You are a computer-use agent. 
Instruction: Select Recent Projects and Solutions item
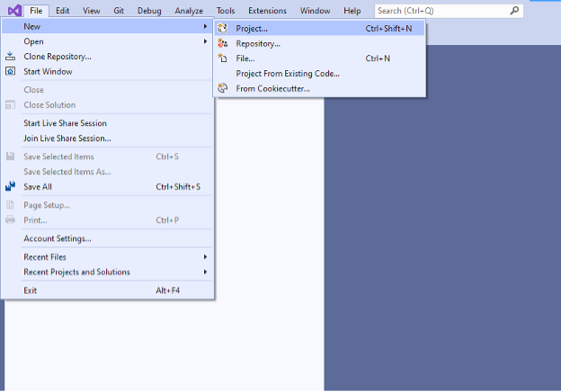coord(107,272)
